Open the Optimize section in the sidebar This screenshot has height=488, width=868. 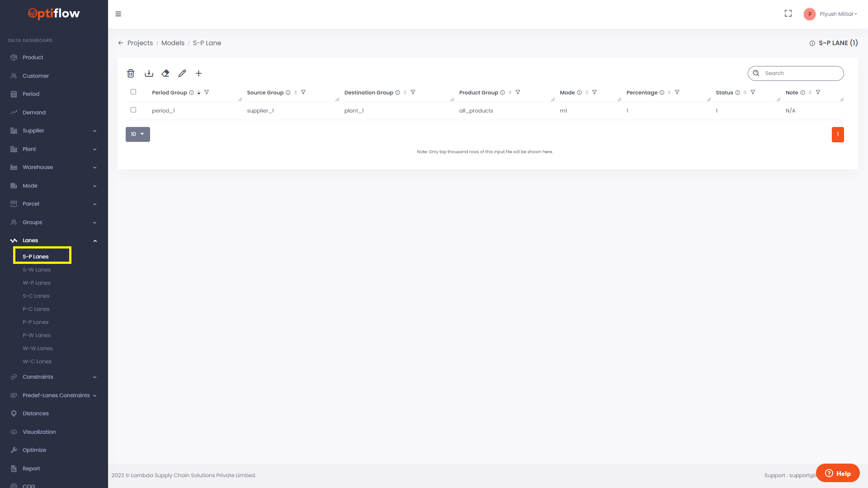coord(34,450)
